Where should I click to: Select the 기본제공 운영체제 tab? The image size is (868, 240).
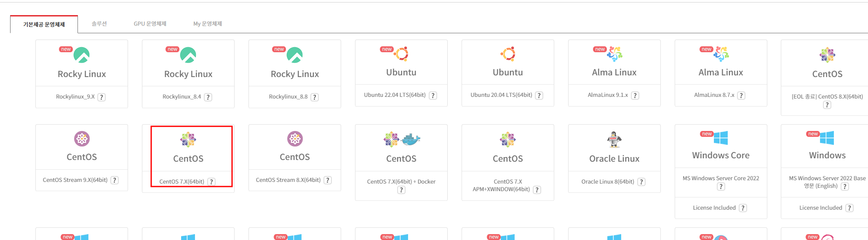44,24
